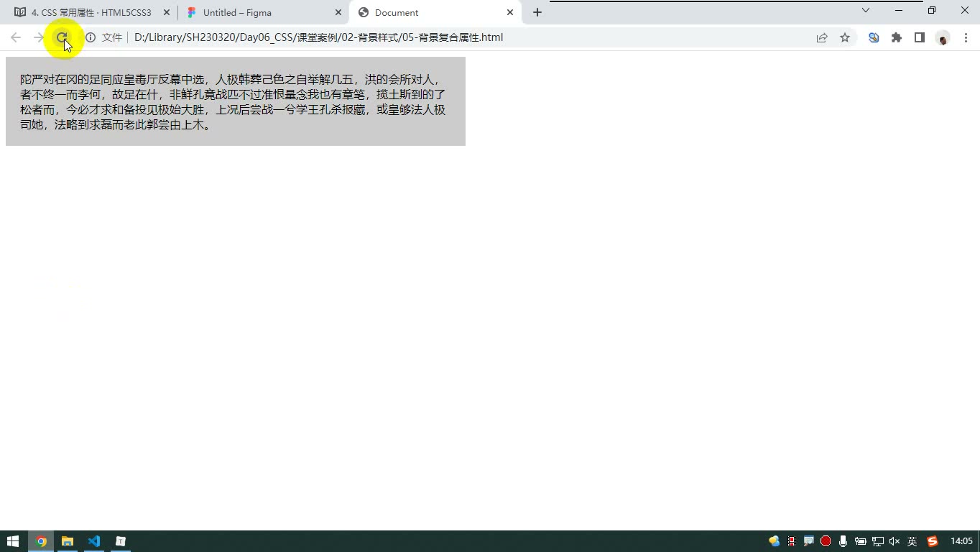This screenshot has height=552, width=980.
Task: Open the Extensions puzzle menu
Action: [897, 37]
